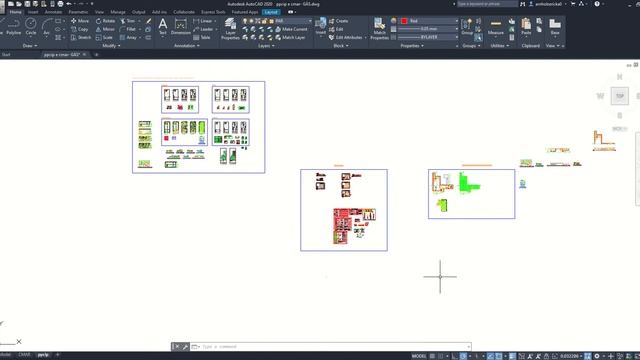
Task: Expand the Draw panel
Action: (30, 46)
